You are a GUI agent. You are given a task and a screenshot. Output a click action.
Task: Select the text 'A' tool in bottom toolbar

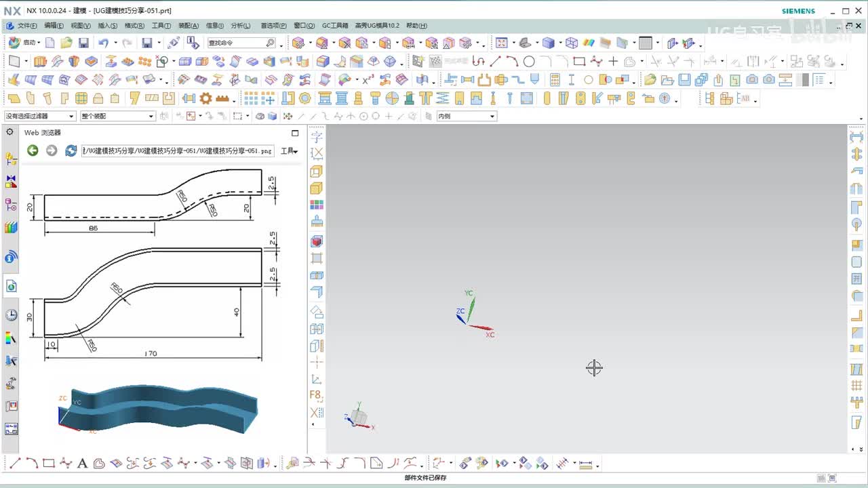coord(82,464)
